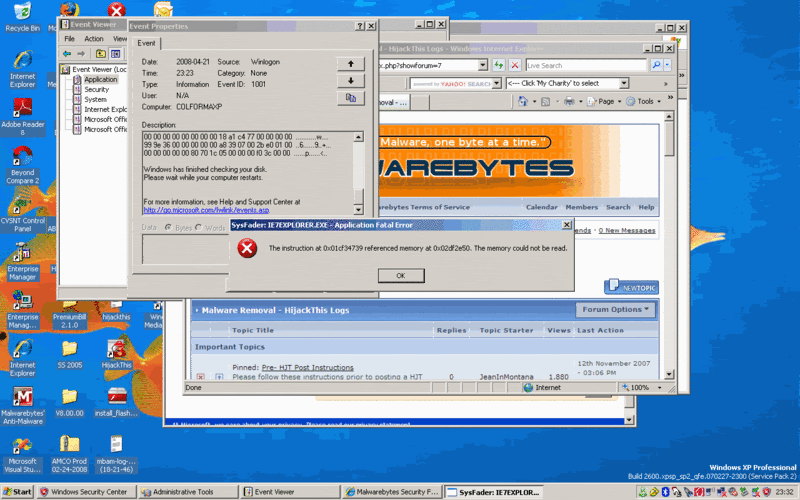Image resolution: width=800 pixels, height=500 pixels.
Task: Copy event details with the copy icon button
Action: pos(351,98)
